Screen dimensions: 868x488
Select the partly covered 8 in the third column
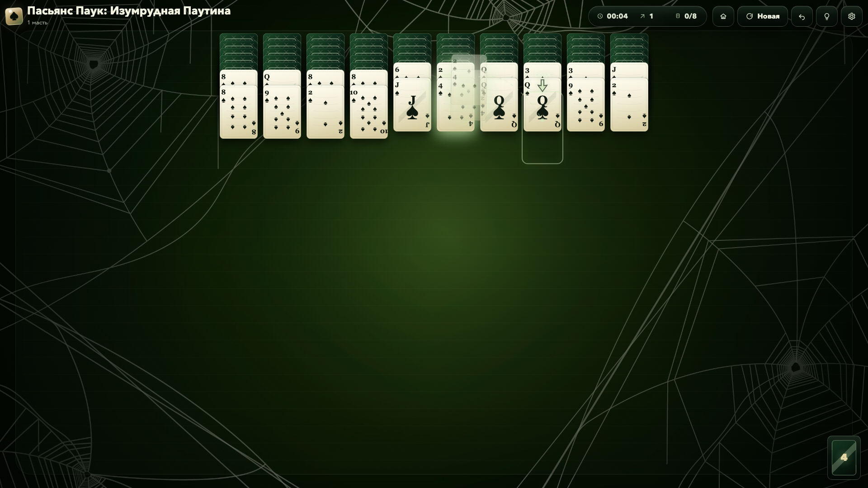pos(325,77)
